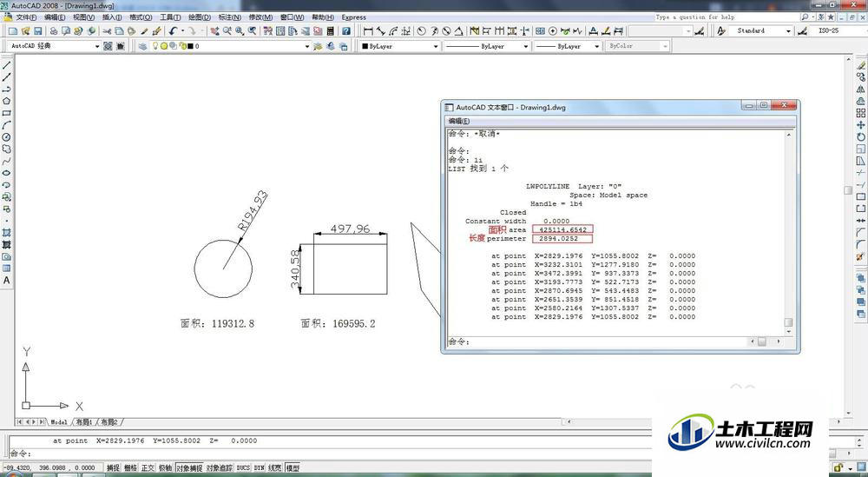This screenshot has height=477, width=868.
Task: Click the Match Properties brush icon
Action: tap(156, 31)
